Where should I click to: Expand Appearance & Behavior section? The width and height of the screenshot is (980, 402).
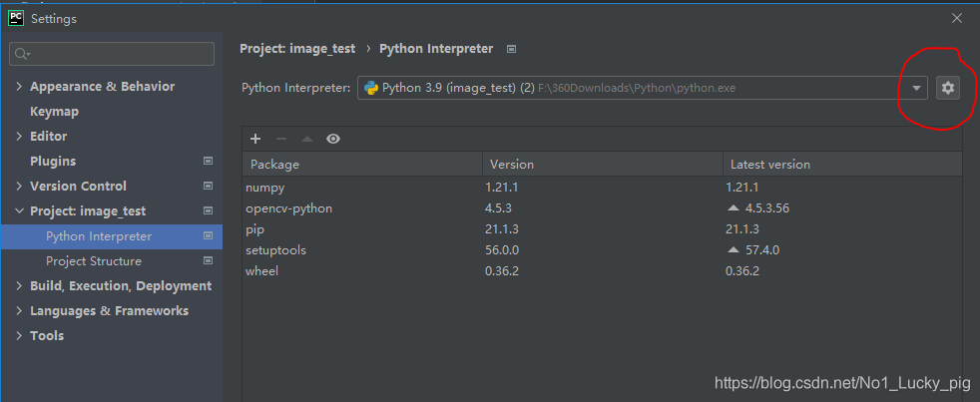[x=19, y=86]
